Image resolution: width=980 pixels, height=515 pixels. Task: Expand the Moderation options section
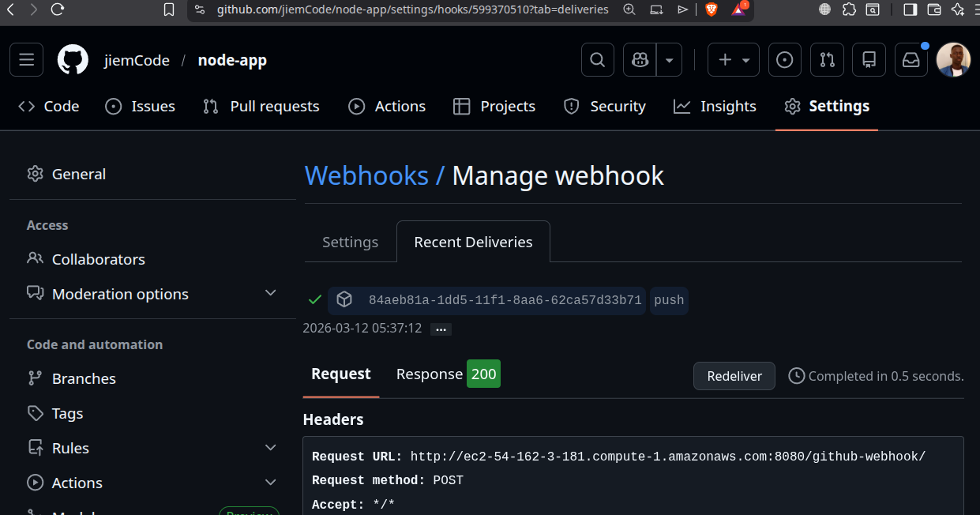pos(271,293)
